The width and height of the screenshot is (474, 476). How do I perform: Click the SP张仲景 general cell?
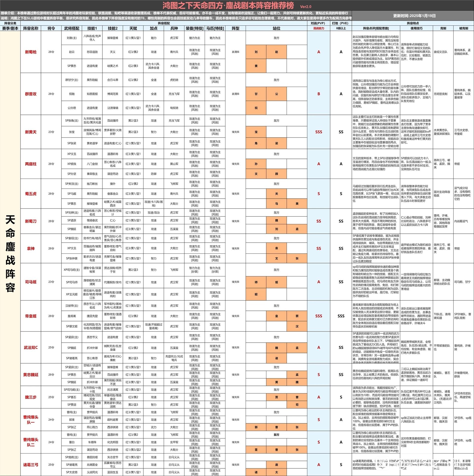72,258
